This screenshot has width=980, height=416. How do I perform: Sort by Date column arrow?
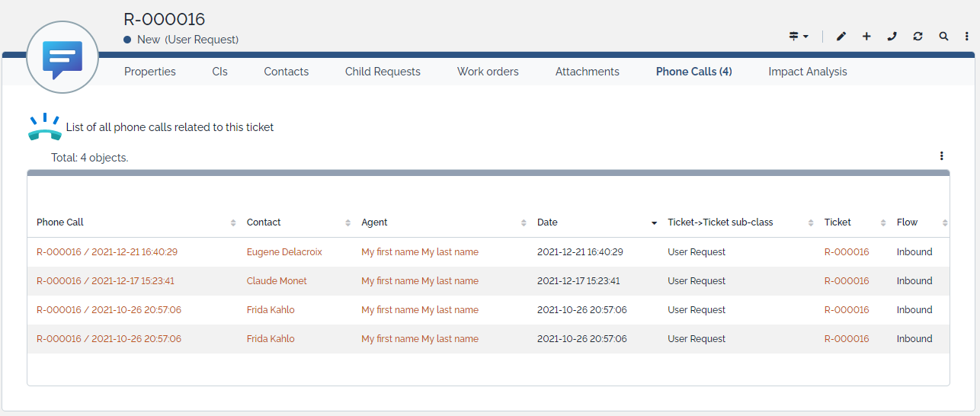654,223
